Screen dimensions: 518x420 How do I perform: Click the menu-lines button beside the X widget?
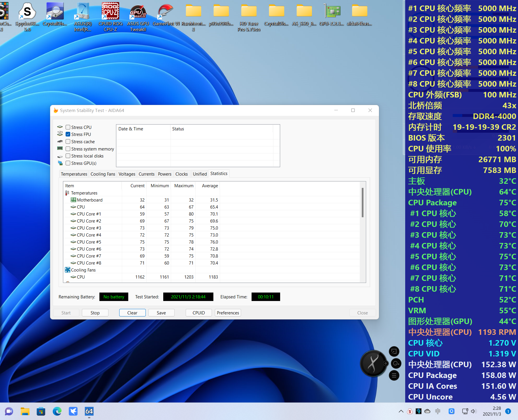click(x=394, y=375)
